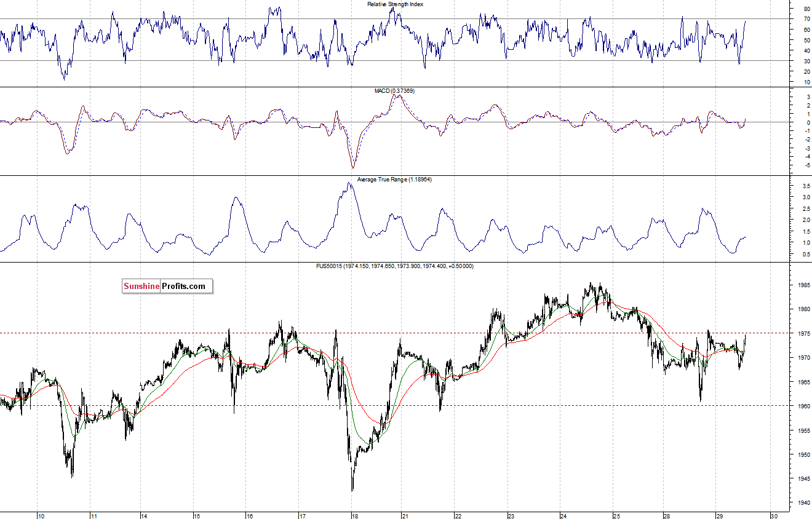This screenshot has height=519, width=812.
Task: Pick date 29 on the time axis
Action: pos(719,516)
